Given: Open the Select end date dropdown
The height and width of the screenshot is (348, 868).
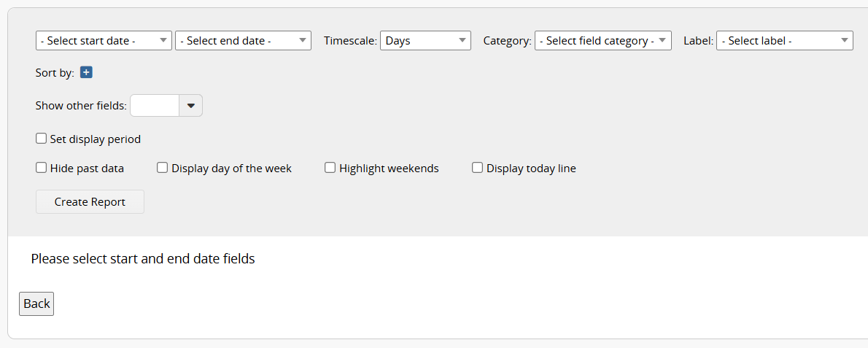Looking at the screenshot, I should 243,41.
